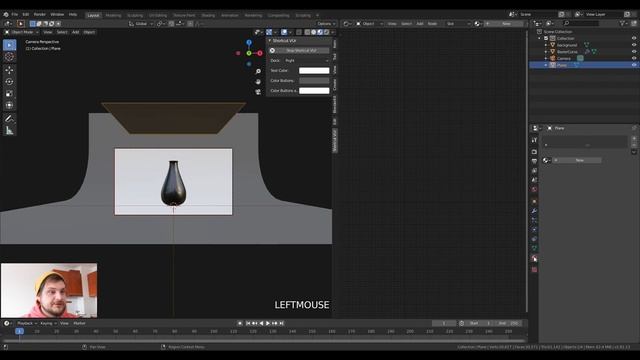Click New material button in node editor
Image resolution: width=640 pixels, height=360 pixels.
(504, 24)
